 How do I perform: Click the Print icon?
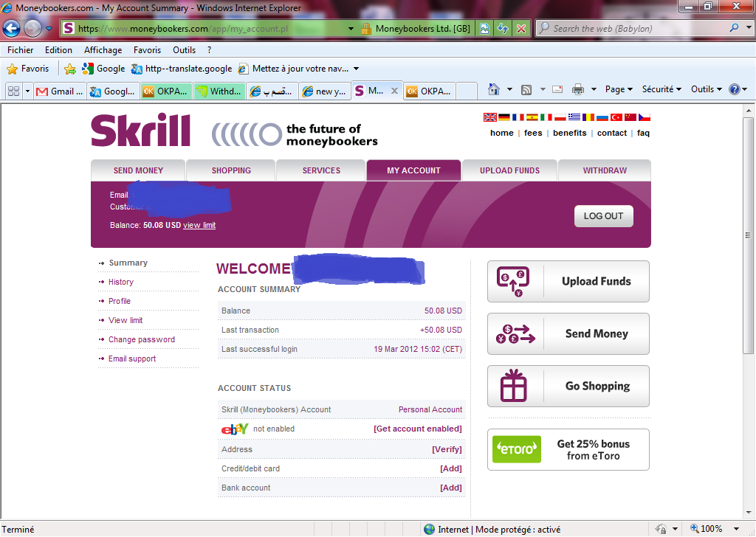577,89
